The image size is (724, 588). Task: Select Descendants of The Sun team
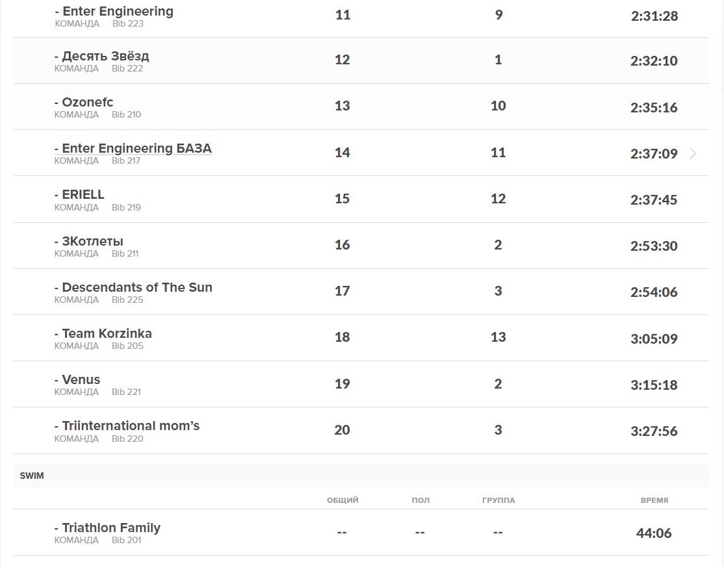click(x=136, y=287)
